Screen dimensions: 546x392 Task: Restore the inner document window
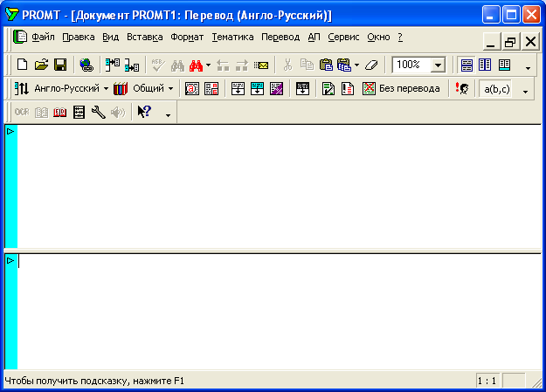510,42
